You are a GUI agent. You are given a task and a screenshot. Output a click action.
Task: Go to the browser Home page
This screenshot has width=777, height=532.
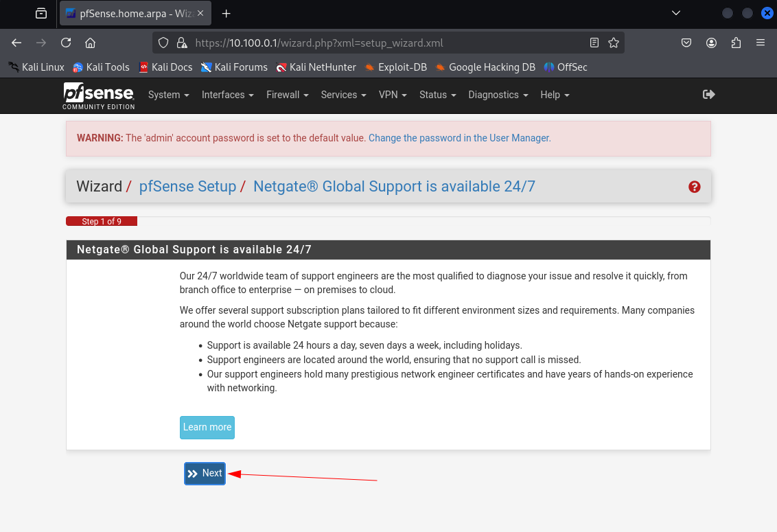[90, 43]
